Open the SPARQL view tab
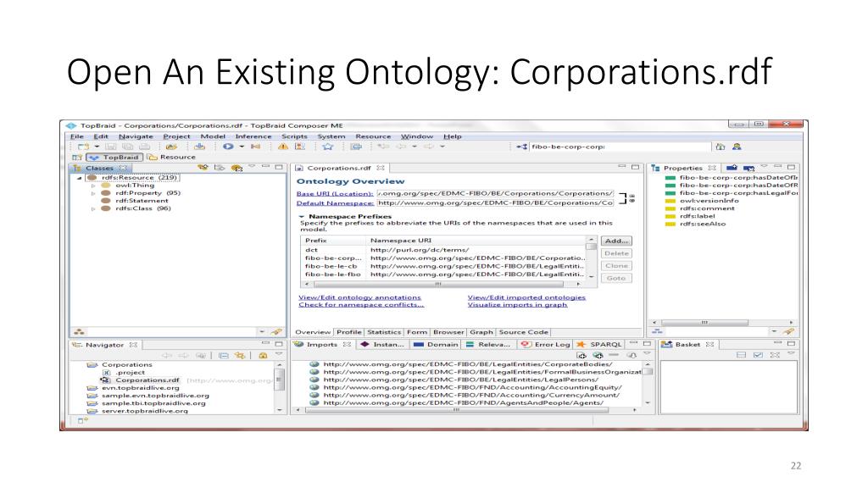 pos(599,344)
